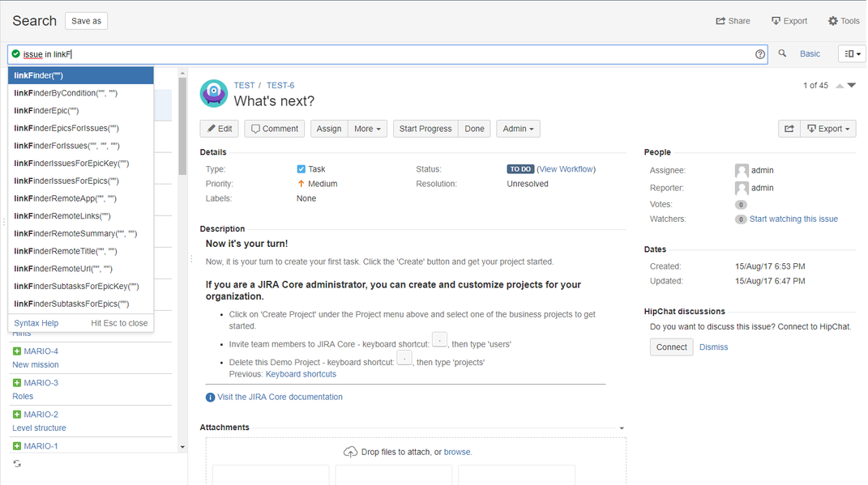Select linkFinderSubtasksForEpics suggestion

[x=81, y=304]
